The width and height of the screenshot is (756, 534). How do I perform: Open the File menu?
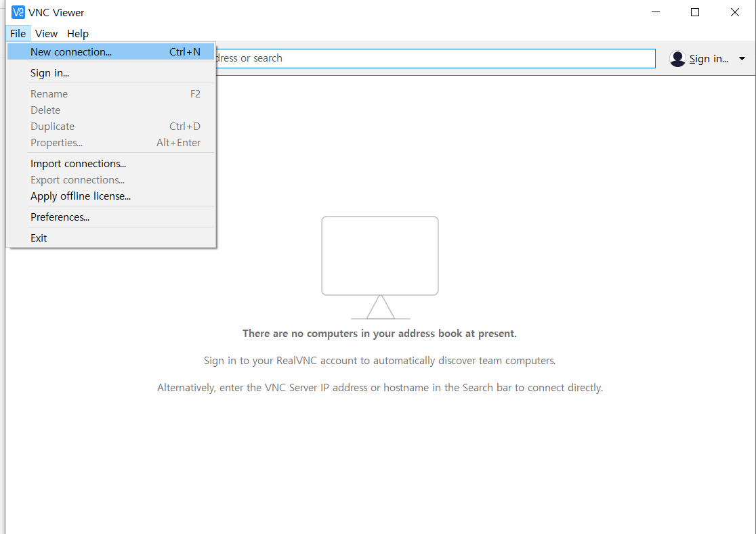18,34
